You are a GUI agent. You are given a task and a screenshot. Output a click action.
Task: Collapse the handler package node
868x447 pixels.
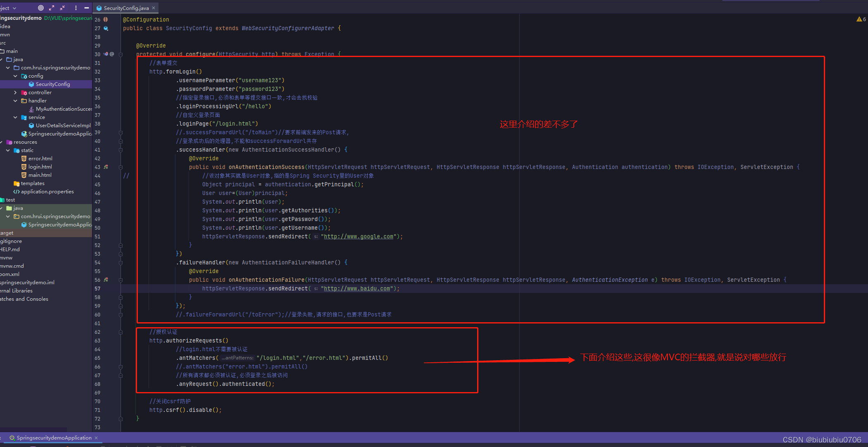[x=15, y=101]
